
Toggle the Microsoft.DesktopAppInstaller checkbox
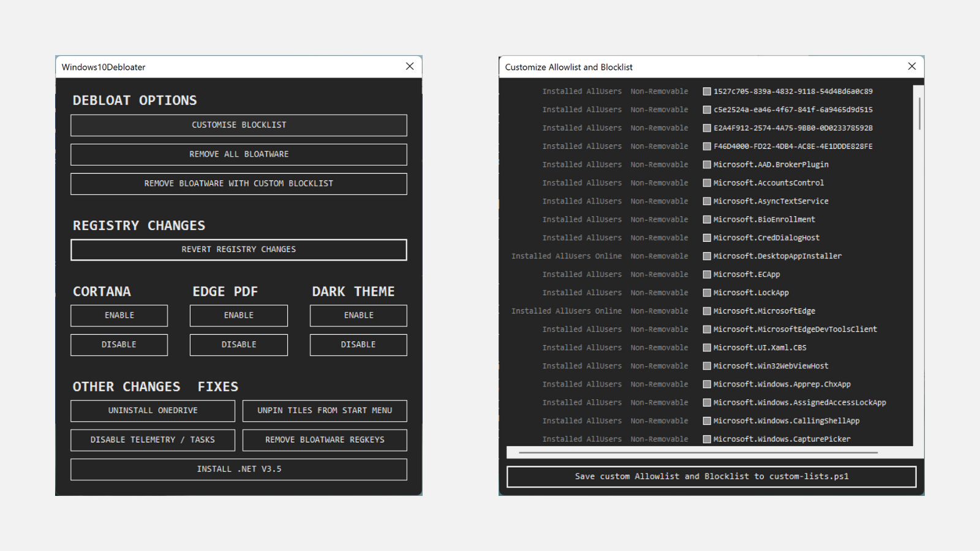pyautogui.click(x=707, y=256)
